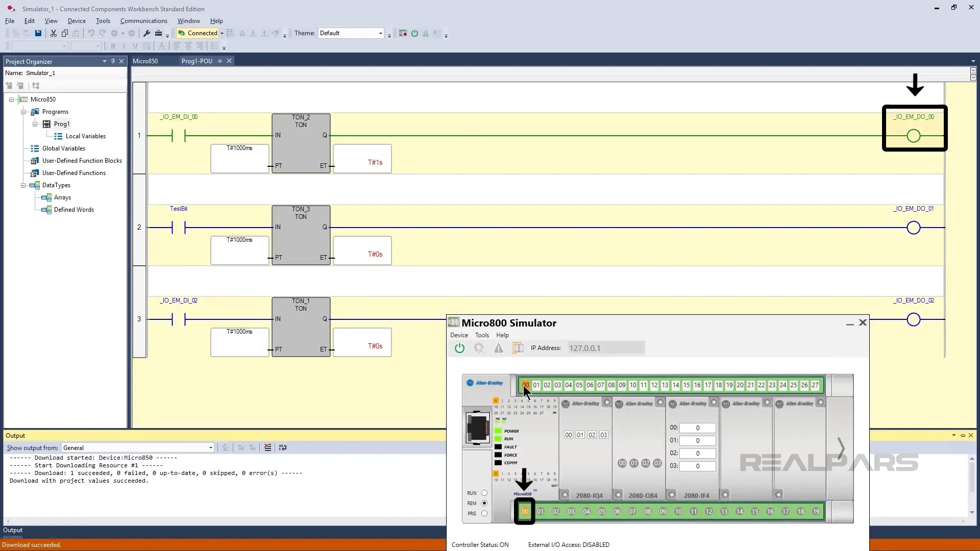This screenshot has width=980, height=551.
Task: Select Arrays under DataTypes
Action: point(62,197)
